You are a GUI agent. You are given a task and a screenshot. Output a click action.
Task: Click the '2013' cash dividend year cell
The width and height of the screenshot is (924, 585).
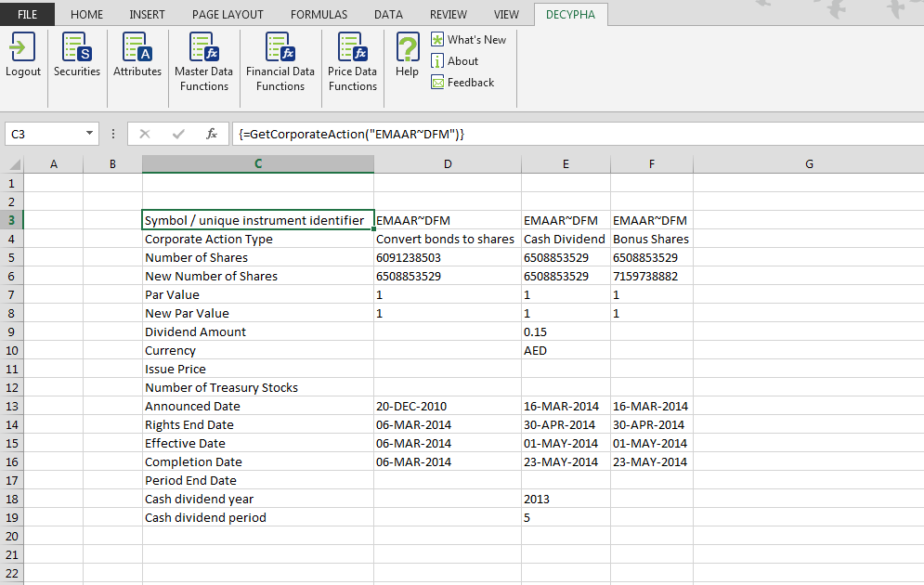click(566, 499)
